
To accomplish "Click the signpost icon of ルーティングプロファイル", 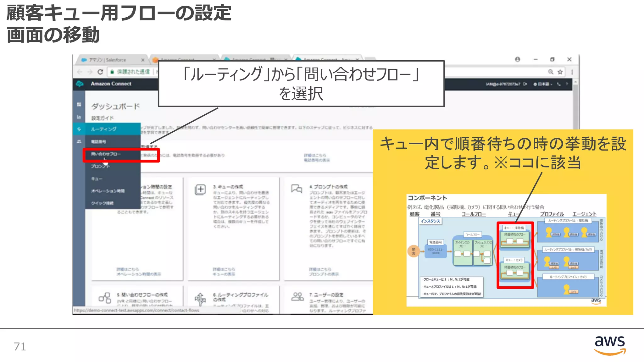I will click(x=200, y=299).
